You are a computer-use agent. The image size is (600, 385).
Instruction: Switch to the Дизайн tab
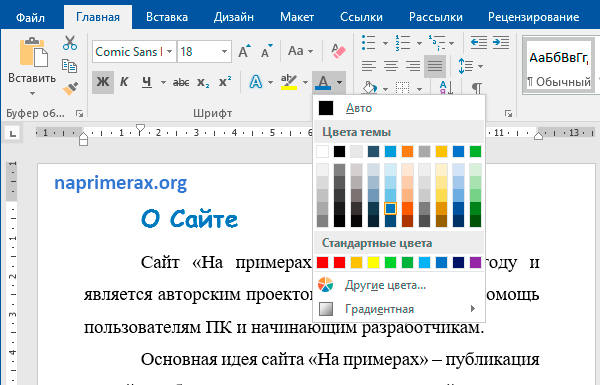tap(233, 17)
